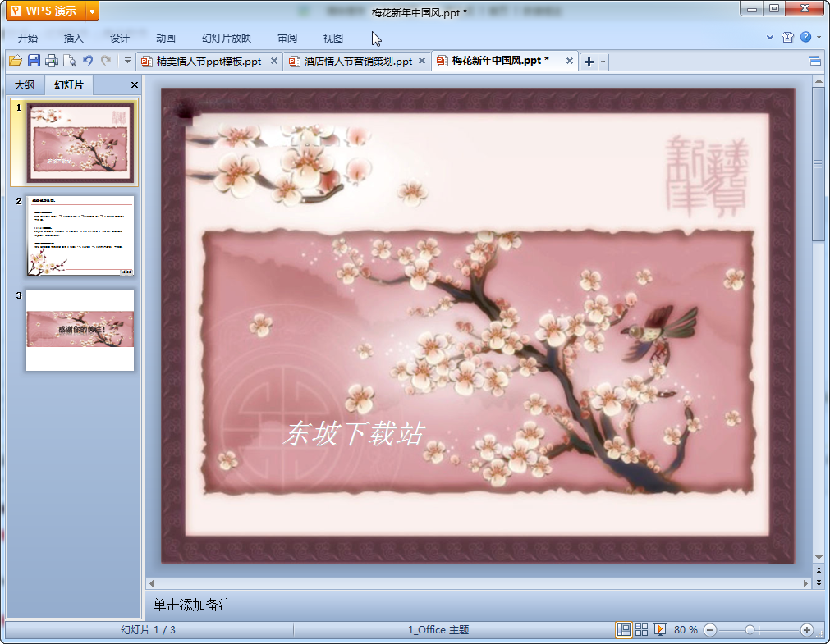
Task: Close the 酒店情人节营销策划.ppt tab
Action: pos(422,61)
